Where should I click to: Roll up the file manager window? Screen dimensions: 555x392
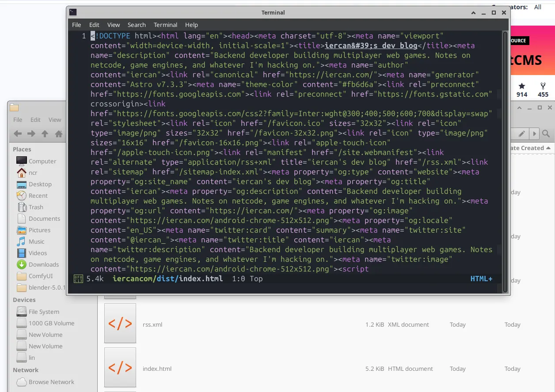tap(519, 108)
